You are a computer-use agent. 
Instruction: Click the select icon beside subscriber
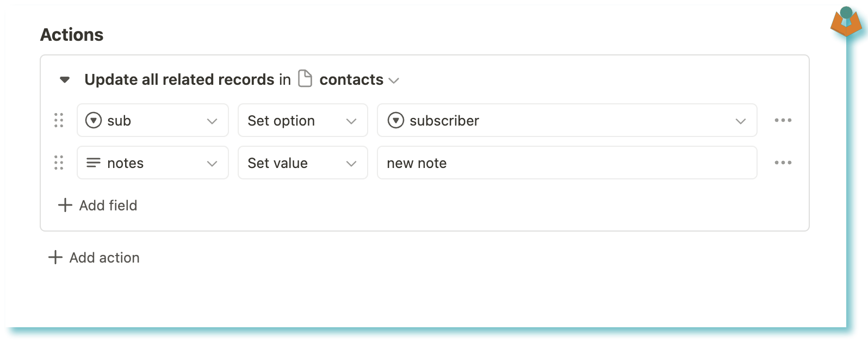click(x=395, y=120)
